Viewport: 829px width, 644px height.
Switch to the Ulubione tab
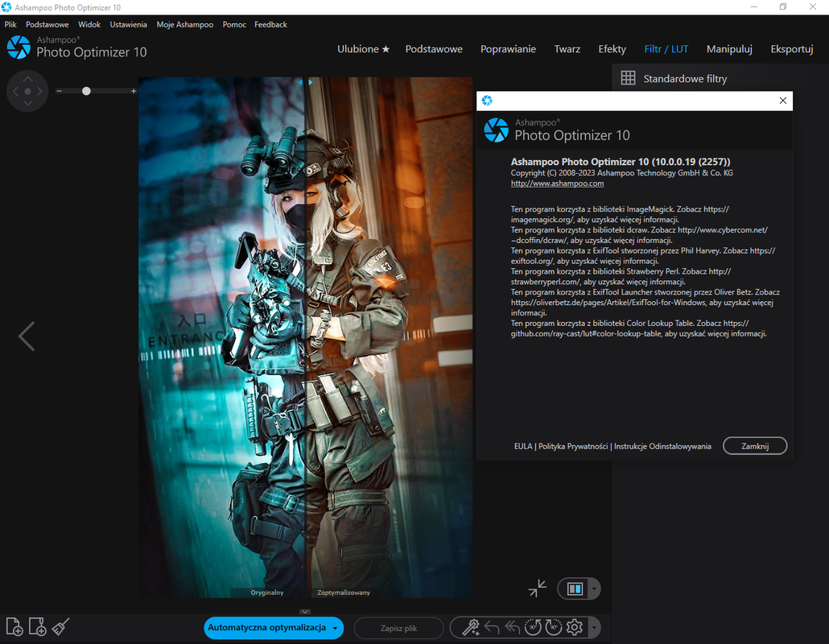[x=363, y=48]
